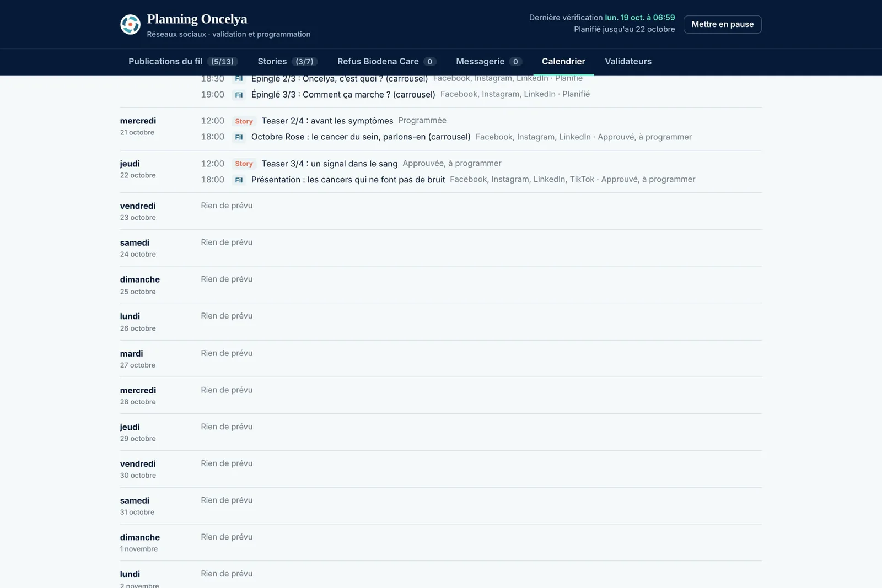The height and width of the screenshot is (588, 882).
Task: Click the 'lun. 19 oct. à 06:59' timestamp
Action: (640, 18)
